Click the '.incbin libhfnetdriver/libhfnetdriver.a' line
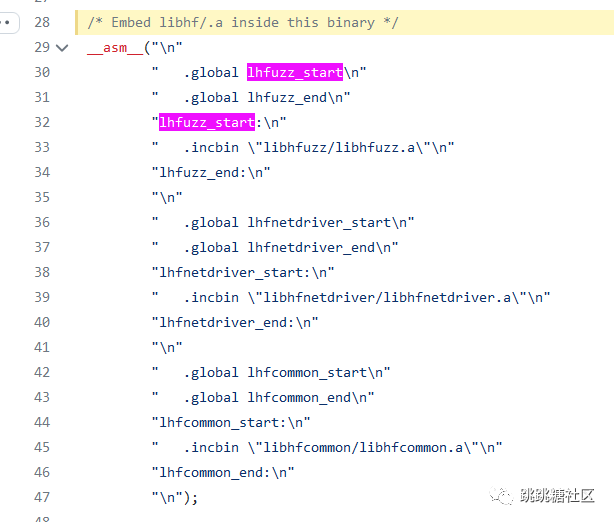Image resolution: width=614 pixels, height=522 pixels. pyautogui.click(x=351, y=297)
